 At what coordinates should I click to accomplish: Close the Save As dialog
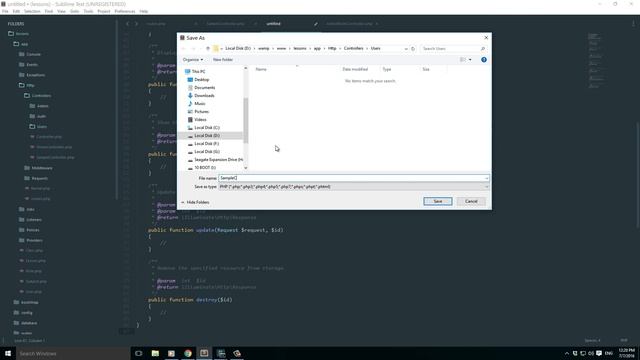click(x=486, y=38)
